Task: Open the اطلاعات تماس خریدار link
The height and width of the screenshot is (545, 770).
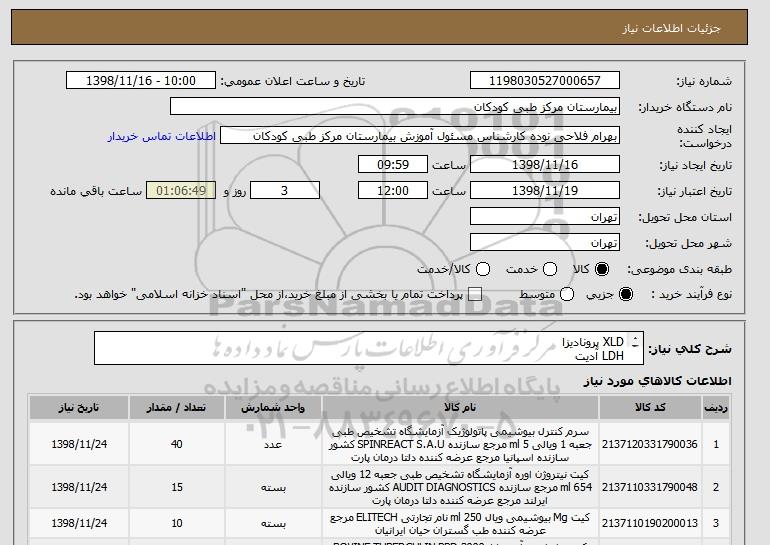Action: coord(162,136)
